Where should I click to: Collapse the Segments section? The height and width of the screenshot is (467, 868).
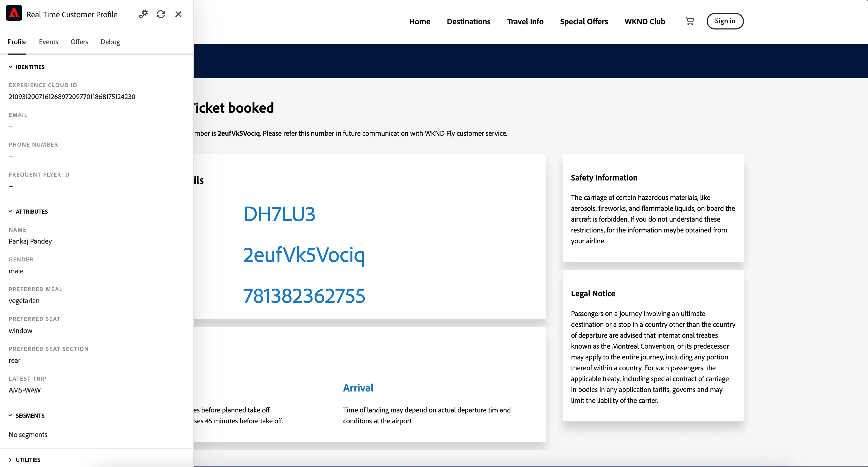point(27,415)
